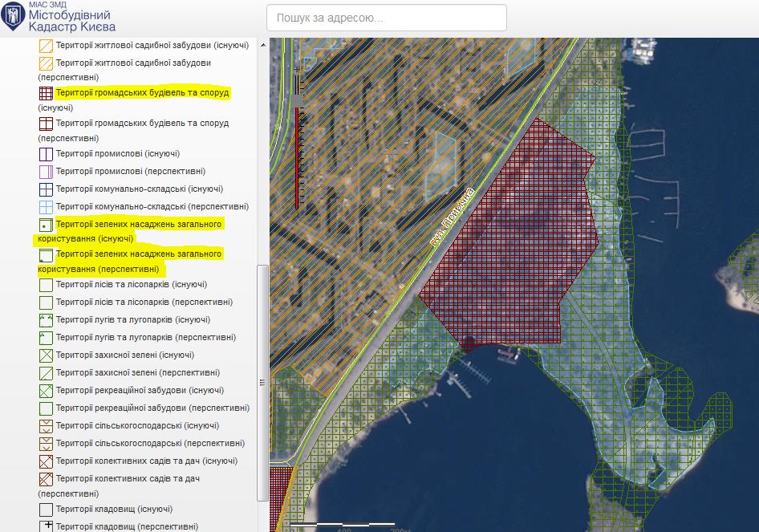Click the existing industrial territories legend icon
The width and height of the screenshot is (759, 532).
[x=46, y=154]
